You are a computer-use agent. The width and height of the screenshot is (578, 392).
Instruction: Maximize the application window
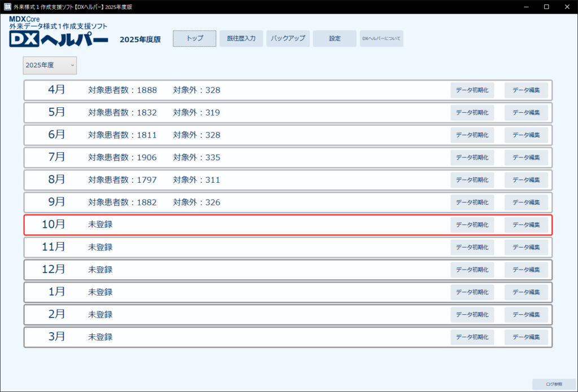(x=546, y=7)
